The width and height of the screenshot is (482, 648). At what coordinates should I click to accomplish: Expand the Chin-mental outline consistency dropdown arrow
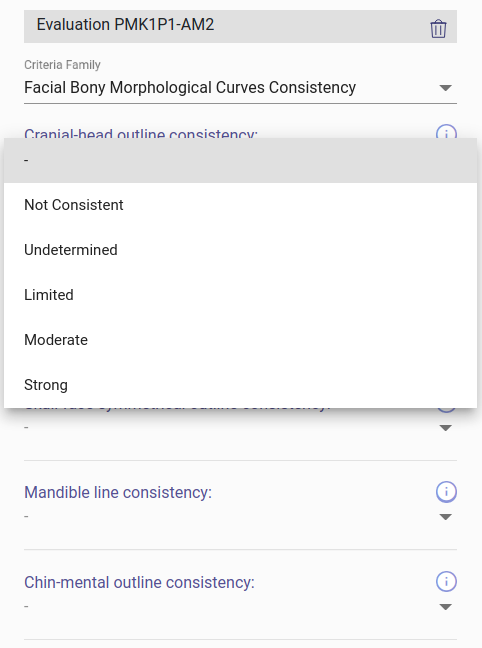point(445,607)
